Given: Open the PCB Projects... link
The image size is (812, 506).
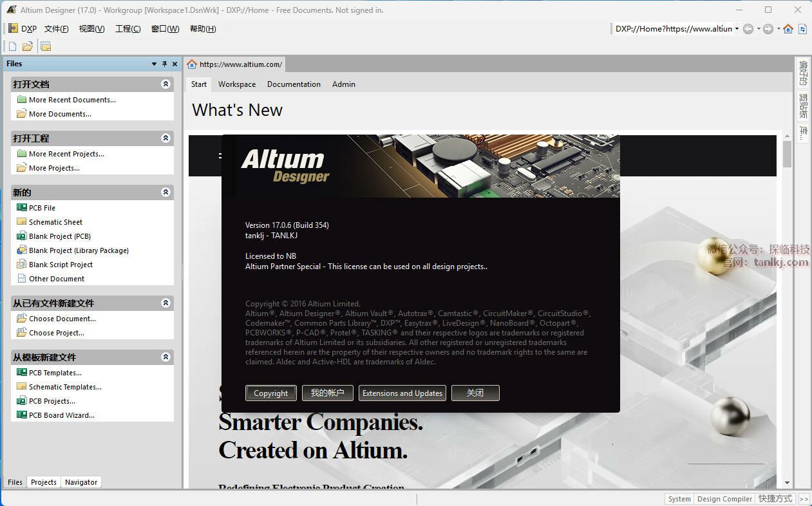Looking at the screenshot, I should (52, 401).
